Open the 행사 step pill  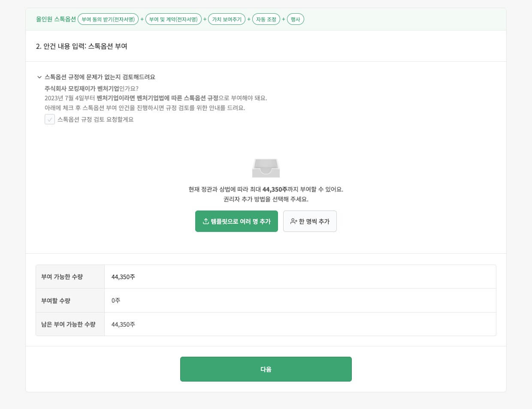(296, 19)
